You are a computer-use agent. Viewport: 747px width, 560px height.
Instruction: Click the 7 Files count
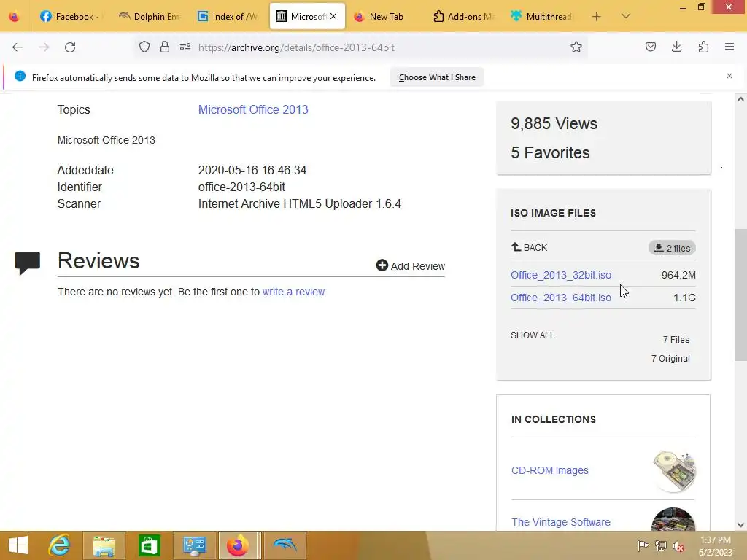pos(676,339)
